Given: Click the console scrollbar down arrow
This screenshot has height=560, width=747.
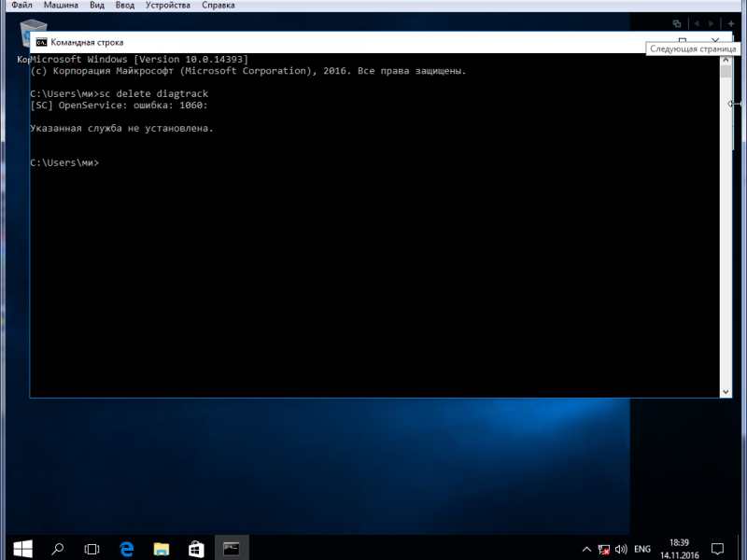Looking at the screenshot, I should [726, 392].
